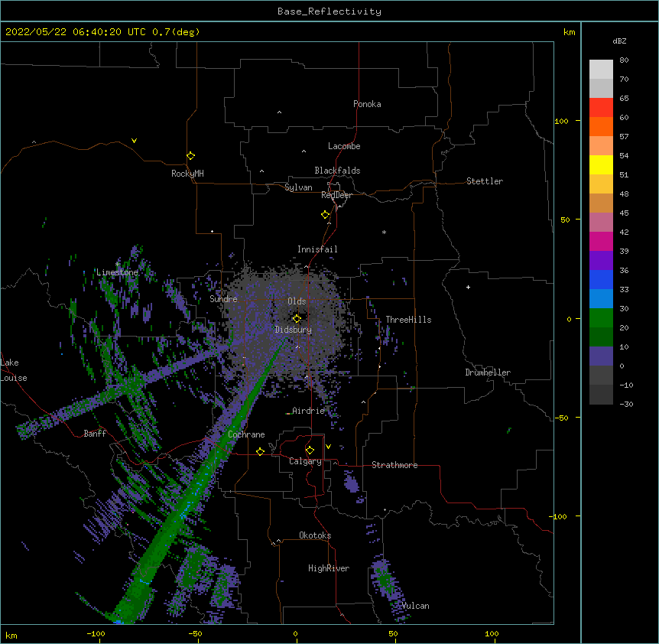
Task: Click the white plus marker north of Drumheller
Action: tap(468, 287)
